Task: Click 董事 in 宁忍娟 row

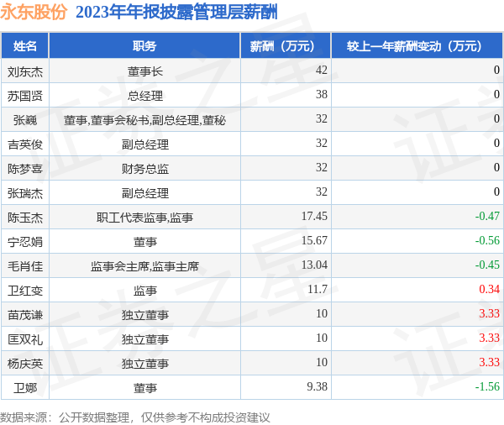Action: tap(145, 242)
